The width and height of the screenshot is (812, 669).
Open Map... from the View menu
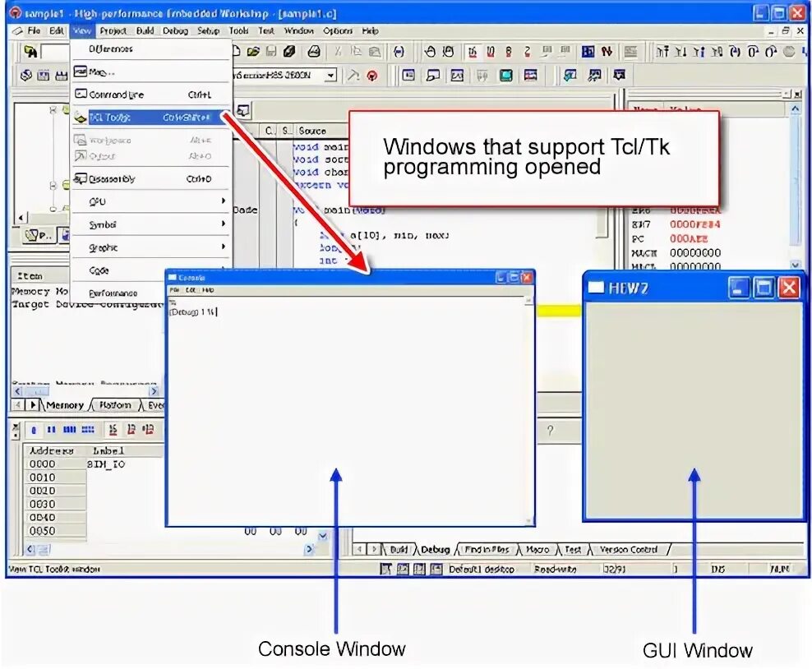pos(150,72)
